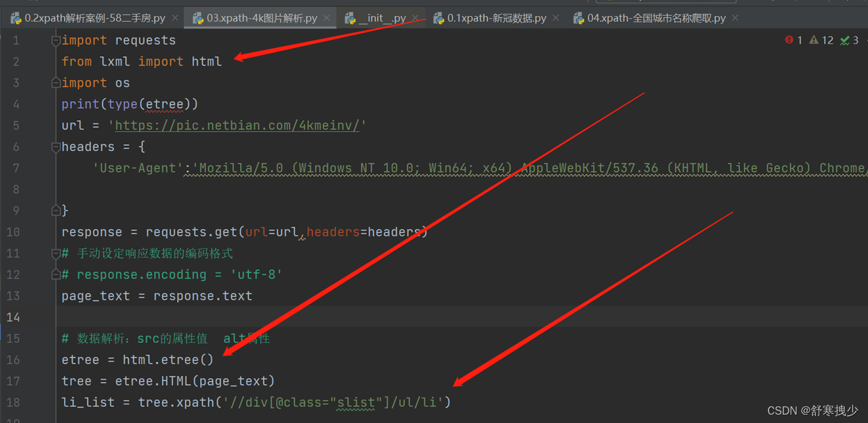Click the Python icon on __init__.py tab
This screenshot has height=423, width=868.
pos(351,18)
